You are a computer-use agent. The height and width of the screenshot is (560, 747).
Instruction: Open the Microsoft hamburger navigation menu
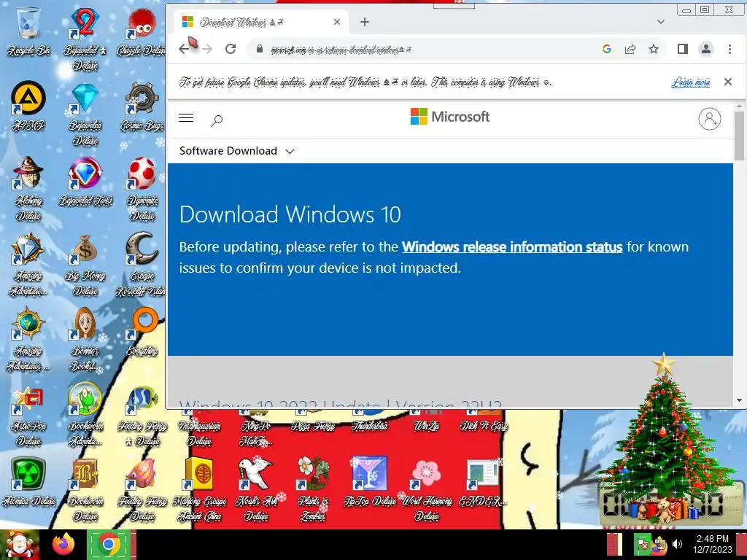(x=186, y=118)
